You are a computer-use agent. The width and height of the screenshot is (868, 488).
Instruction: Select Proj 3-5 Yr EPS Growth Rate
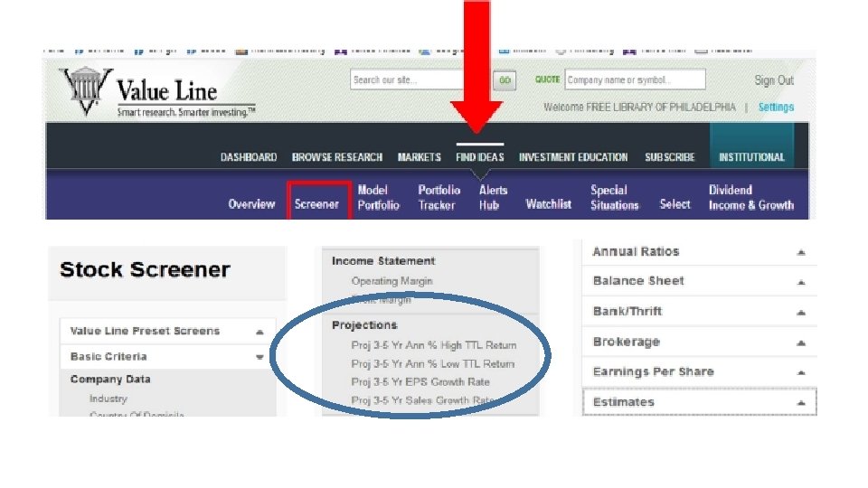(420, 381)
